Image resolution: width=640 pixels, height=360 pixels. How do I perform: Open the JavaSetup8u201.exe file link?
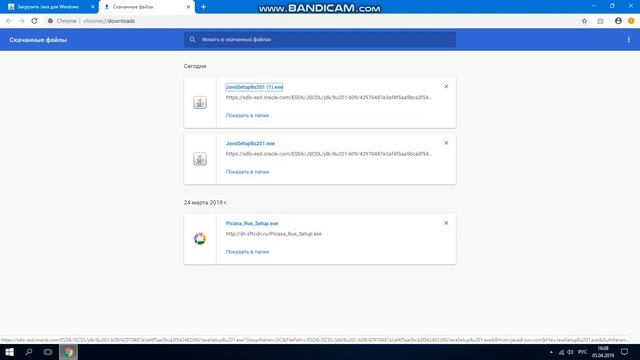pos(250,143)
